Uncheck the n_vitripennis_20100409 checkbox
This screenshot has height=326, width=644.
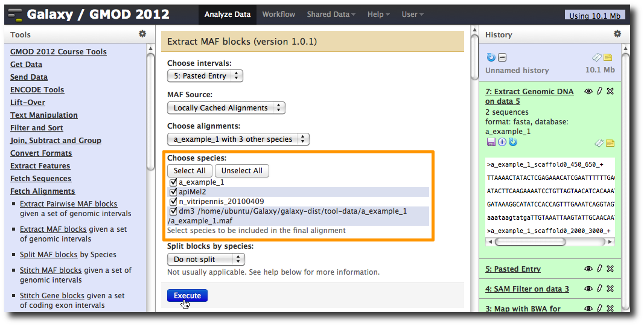pyautogui.click(x=173, y=201)
